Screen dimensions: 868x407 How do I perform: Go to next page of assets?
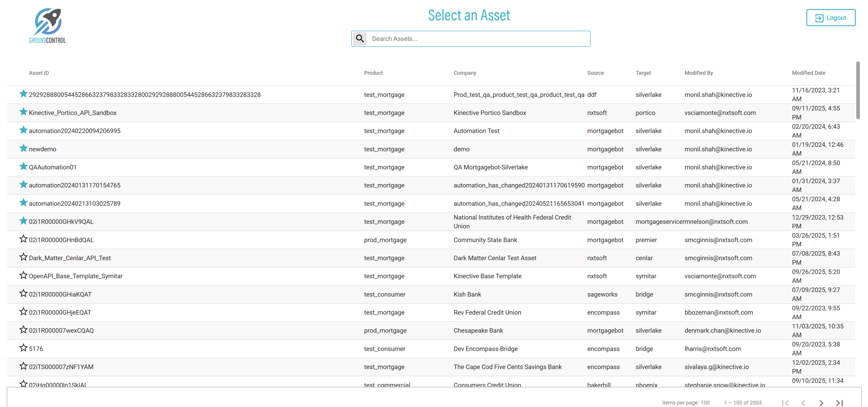(821, 402)
